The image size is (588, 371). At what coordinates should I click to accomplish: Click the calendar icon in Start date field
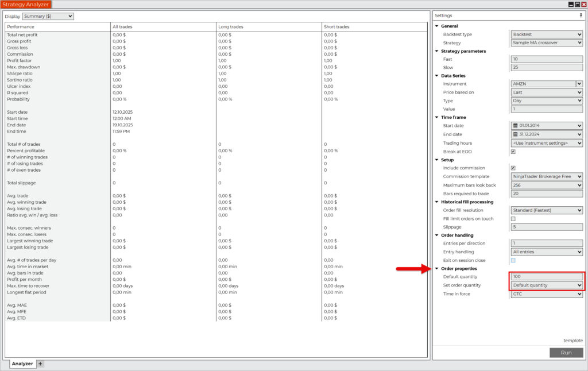point(515,126)
